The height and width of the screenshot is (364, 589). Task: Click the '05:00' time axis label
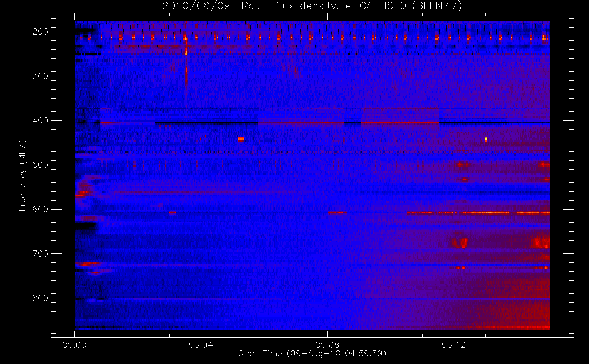[75, 345]
